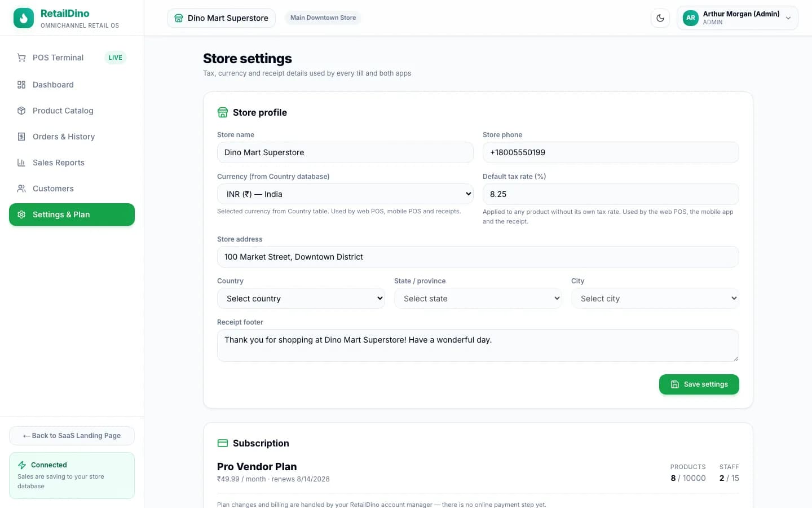Click Back to SaaS Landing Page

(x=72, y=436)
